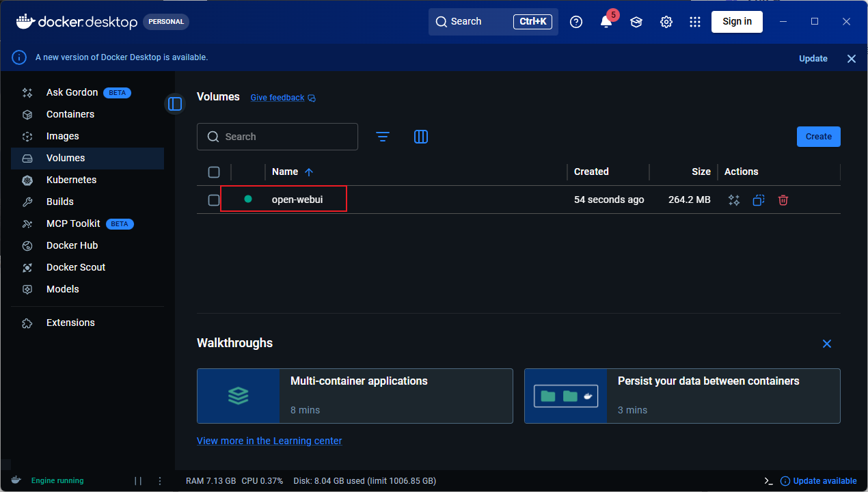Click the Disk 8.04 GB used status entry
Screen dimensions: 868x492
(364, 481)
